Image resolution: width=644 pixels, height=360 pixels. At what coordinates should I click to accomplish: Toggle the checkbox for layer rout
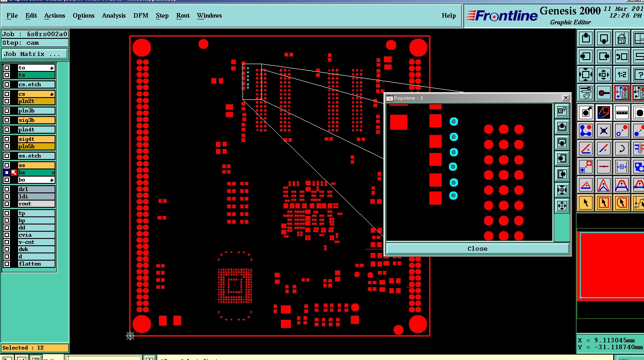tap(7, 204)
